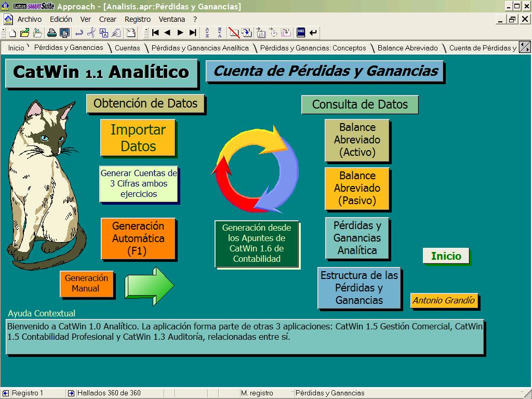
Task: Click the Ayuda Contextual text box
Action: [x=245, y=336]
